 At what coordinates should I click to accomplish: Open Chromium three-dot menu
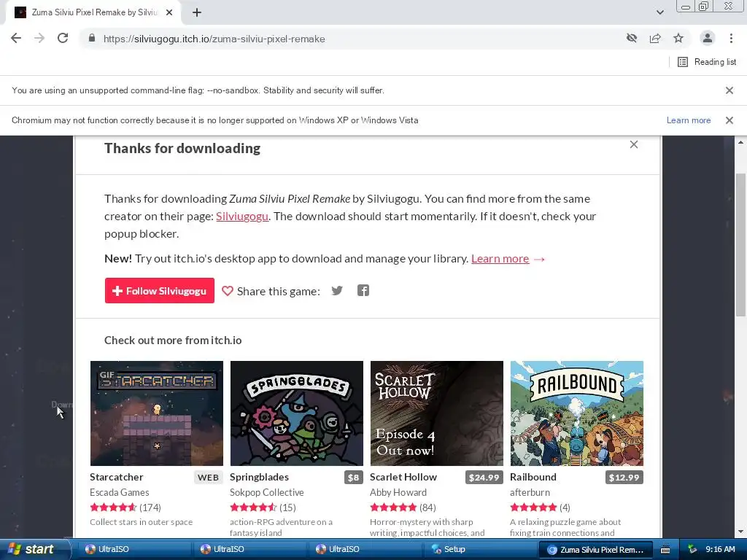tap(731, 39)
